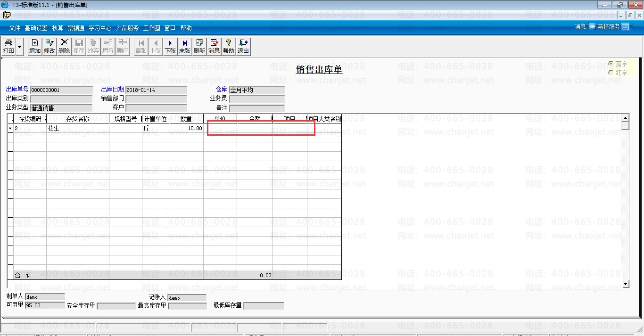Click the 增行 add row icon

[x=108, y=46]
